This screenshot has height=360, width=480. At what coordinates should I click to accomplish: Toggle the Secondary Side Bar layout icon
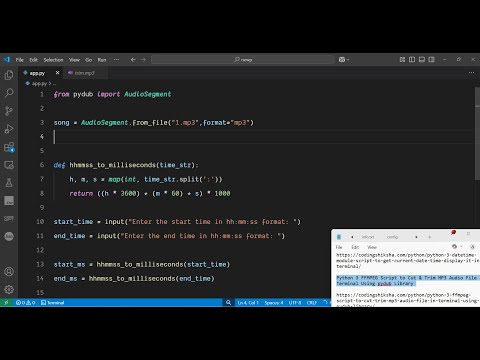(431, 59)
